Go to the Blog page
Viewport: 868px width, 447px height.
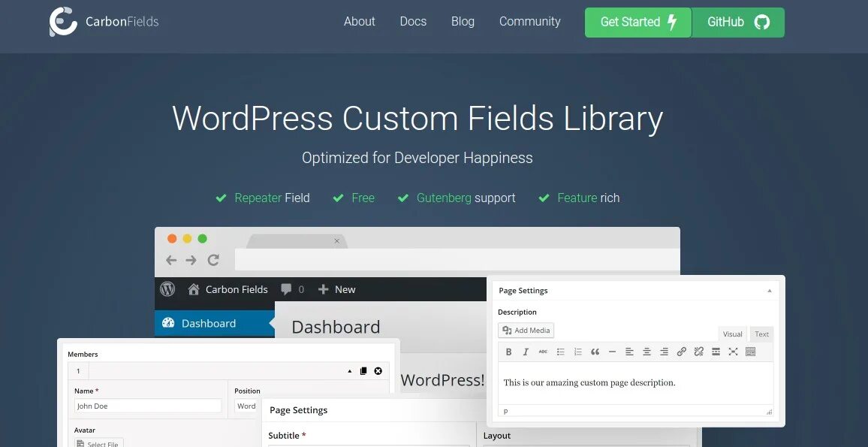coord(463,22)
